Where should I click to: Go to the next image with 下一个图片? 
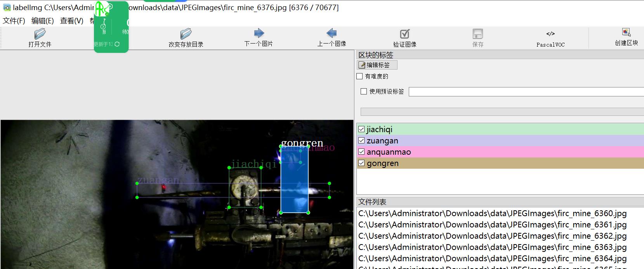pos(259,33)
